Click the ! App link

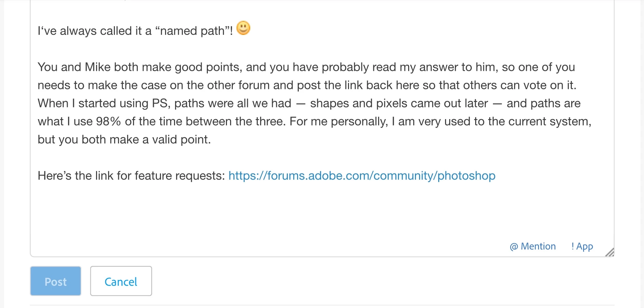(582, 246)
